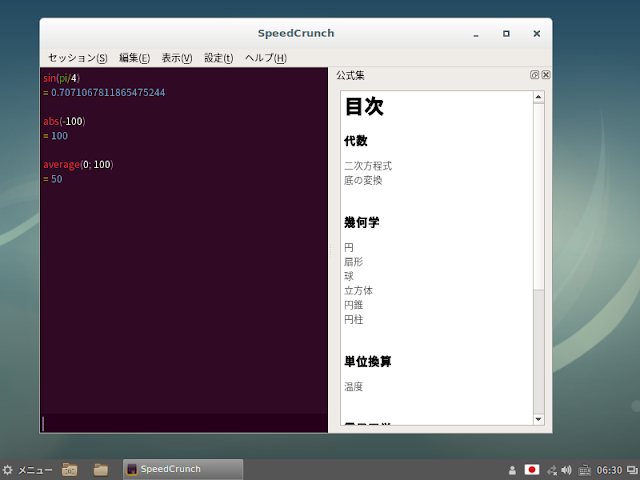Open the セッション(S) menu
This screenshot has width=640, height=480.
(78, 58)
